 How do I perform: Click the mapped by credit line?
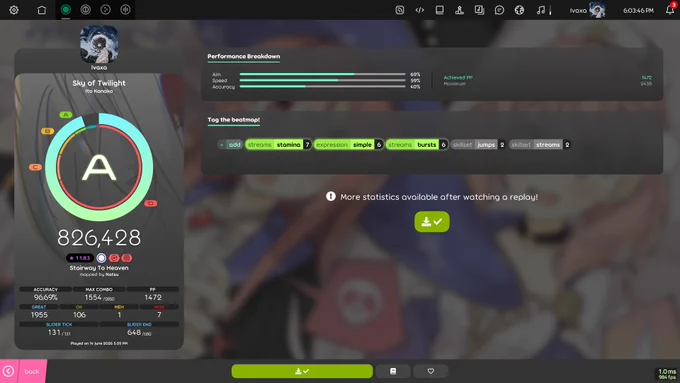(99, 275)
